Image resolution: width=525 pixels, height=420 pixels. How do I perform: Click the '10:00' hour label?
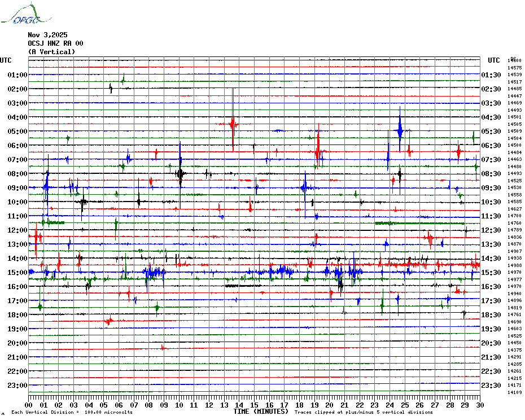[17, 202]
